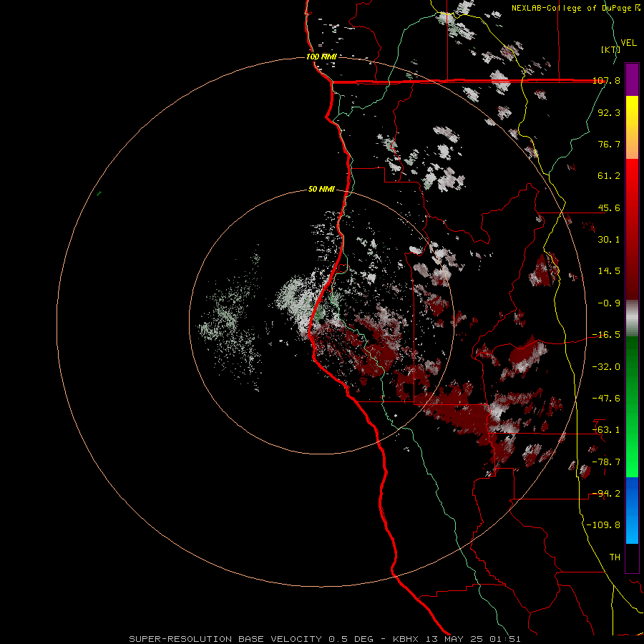This screenshot has height=644, width=644.
Task: Click the -94.2 velocity scale value
Action: [x=606, y=494]
